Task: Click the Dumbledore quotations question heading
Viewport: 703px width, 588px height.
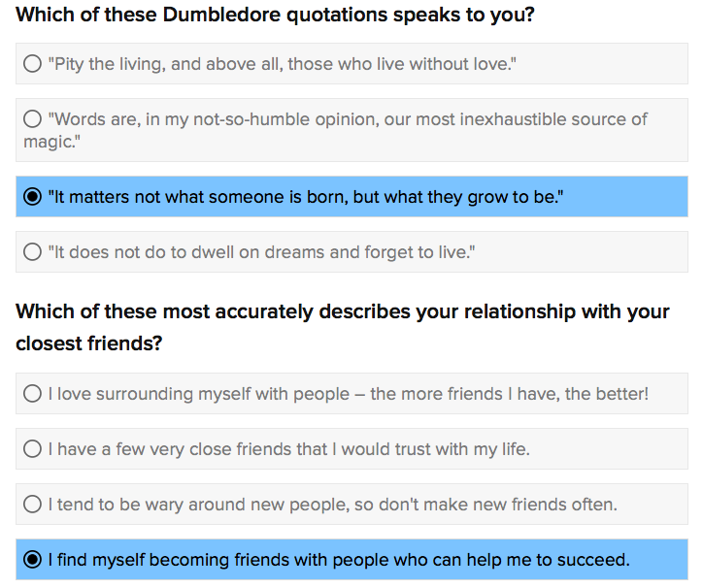Action: [275, 16]
